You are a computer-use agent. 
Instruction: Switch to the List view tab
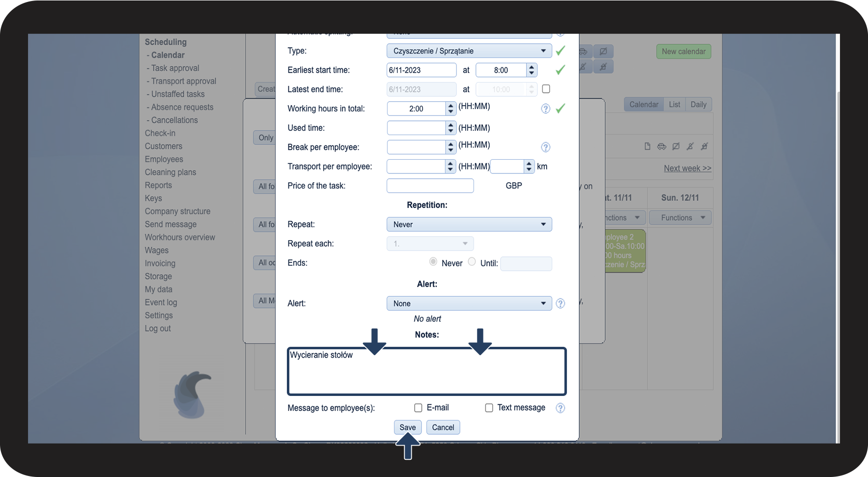click(x=674, y=105)
